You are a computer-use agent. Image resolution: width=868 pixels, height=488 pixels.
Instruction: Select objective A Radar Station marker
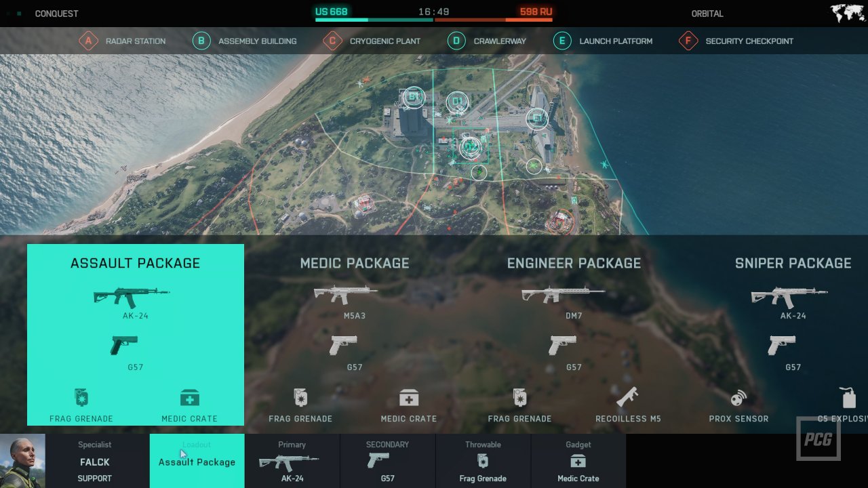pos(87,41)
